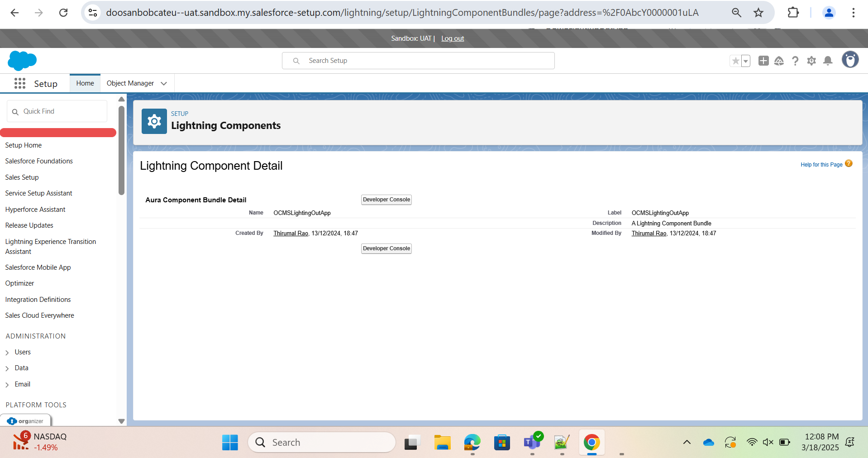Expand the Data tree section
This screenshot has width=868, height=458.
pos(7,368)
